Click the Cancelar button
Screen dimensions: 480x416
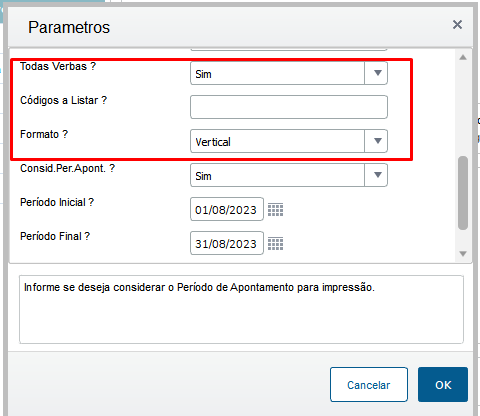369,385
